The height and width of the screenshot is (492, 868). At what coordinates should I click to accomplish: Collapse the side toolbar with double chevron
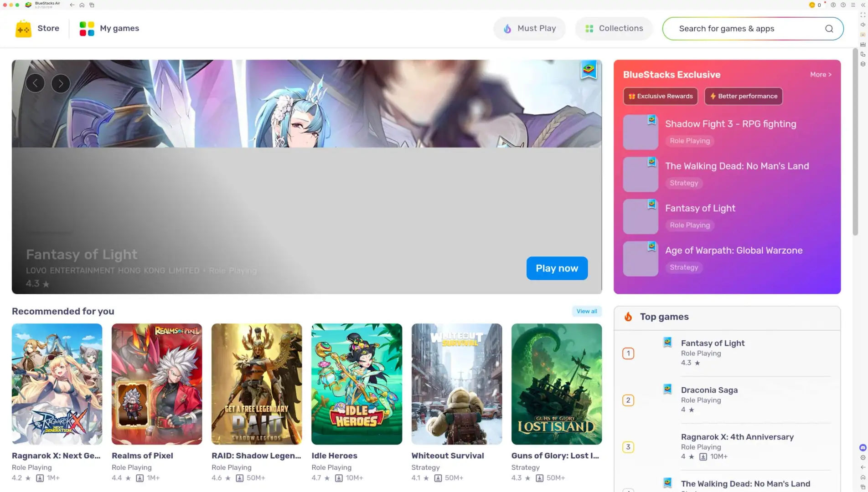863,5
